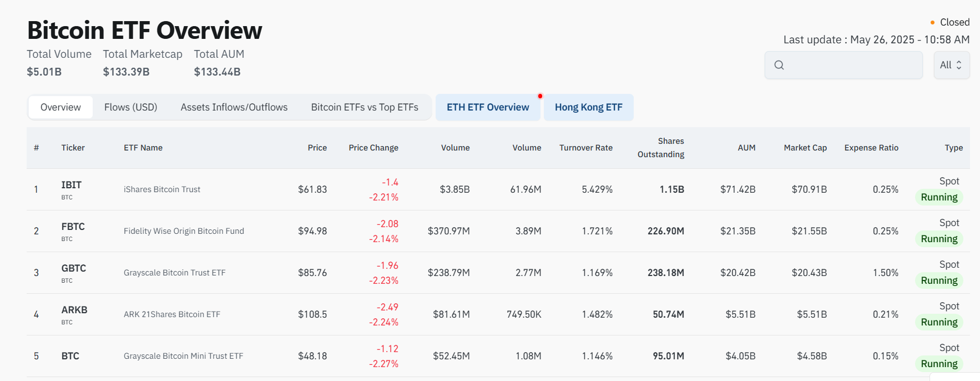This screenshot has height=381, width=980.
Task: Click the search magnifier icon
Action: [779, 65]
